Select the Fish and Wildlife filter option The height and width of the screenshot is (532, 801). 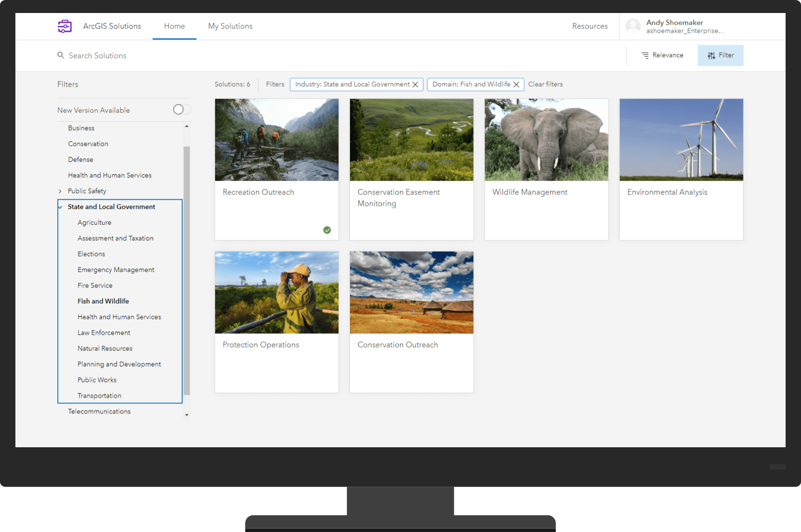(x=103, y=301)
